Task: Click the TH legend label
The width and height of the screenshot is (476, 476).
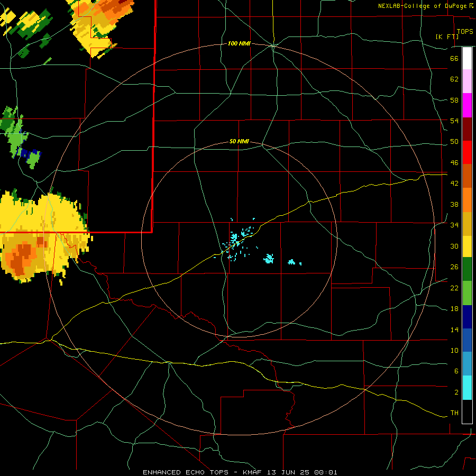Action: coord(454,413)
